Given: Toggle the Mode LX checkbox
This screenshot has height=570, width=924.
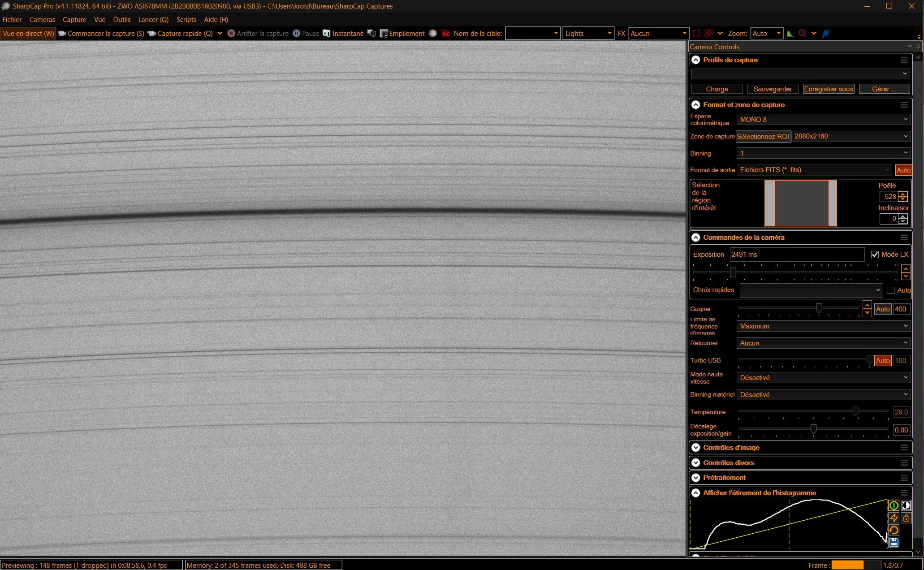Looking at the screenshot, I should [x=875, y=255].
